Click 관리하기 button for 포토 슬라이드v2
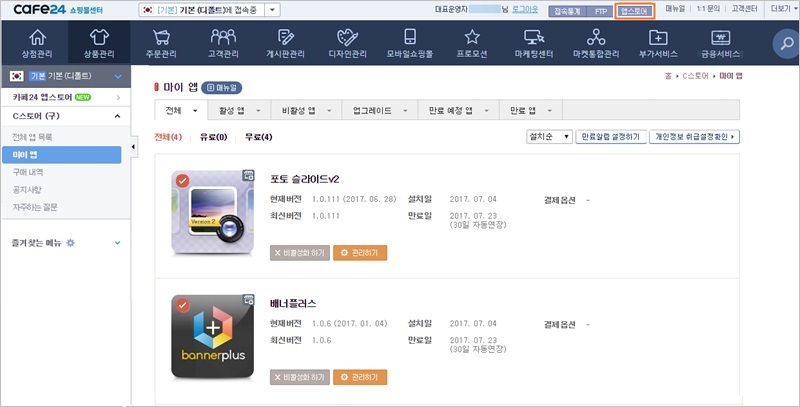This screenshot has height=407, width=800. click(359, 253)
